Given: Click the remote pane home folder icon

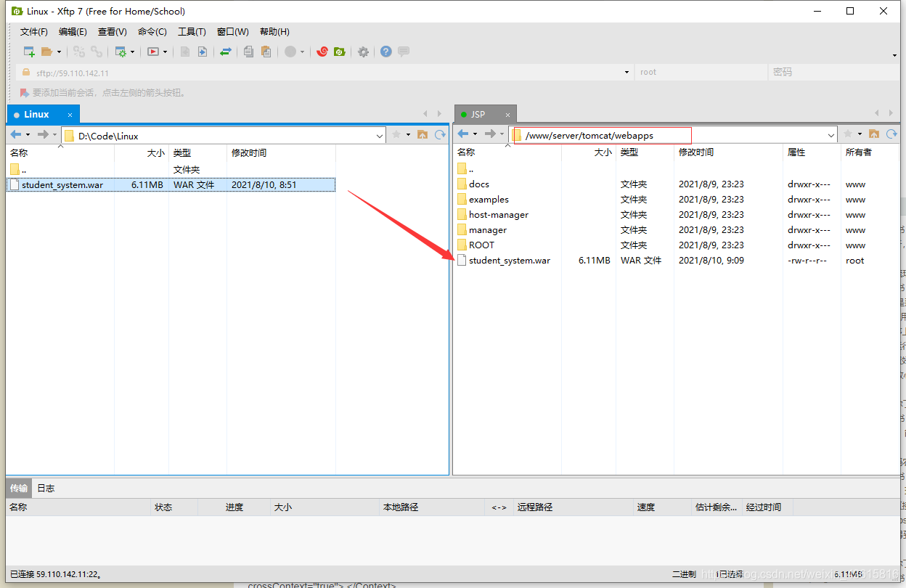Looking at the screenshot, I should tap(874, 134).
